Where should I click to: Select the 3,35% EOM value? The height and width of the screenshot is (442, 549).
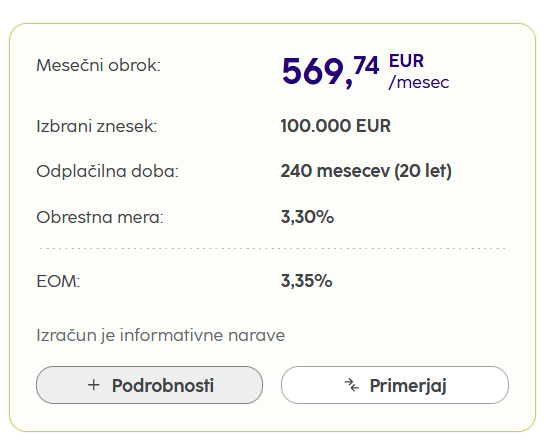(x=306, y=281)
